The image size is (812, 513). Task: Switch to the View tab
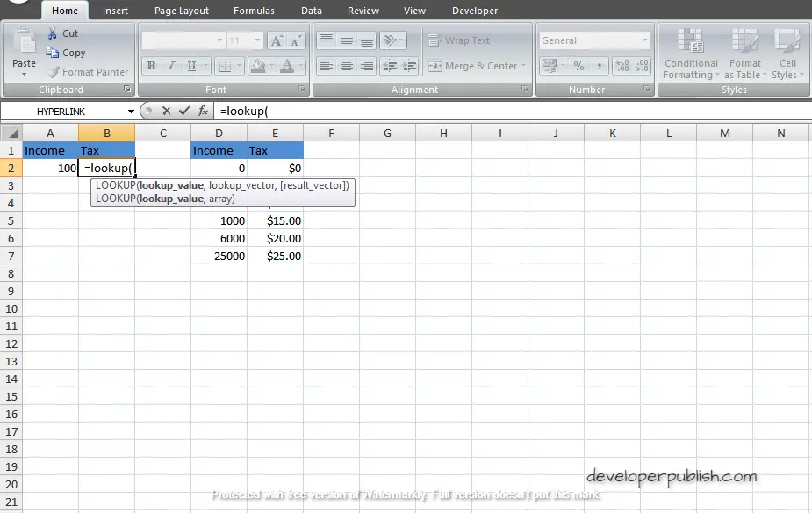414,11
